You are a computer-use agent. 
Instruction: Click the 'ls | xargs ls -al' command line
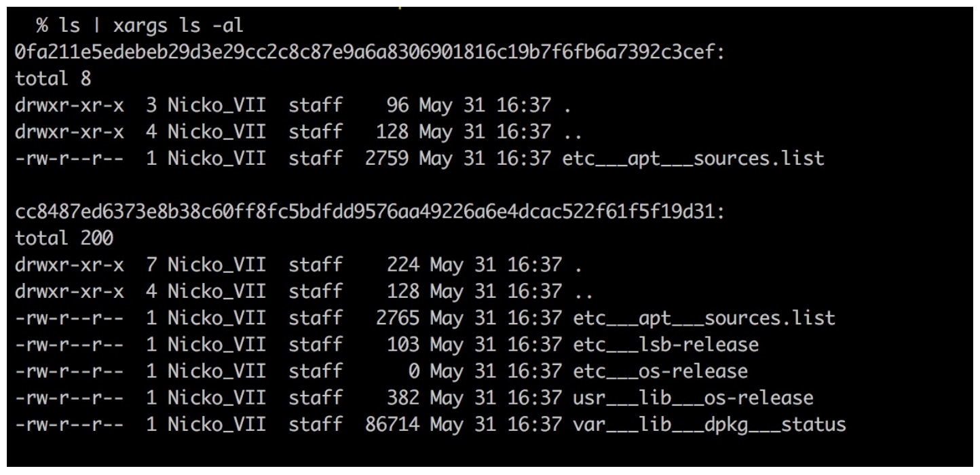(x=140, y=26)
